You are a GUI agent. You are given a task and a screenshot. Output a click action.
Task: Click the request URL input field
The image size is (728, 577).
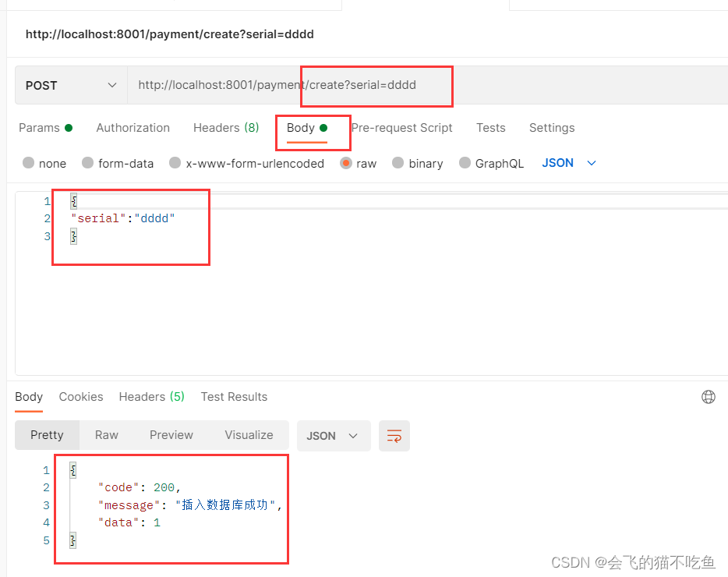coord(427,86)
